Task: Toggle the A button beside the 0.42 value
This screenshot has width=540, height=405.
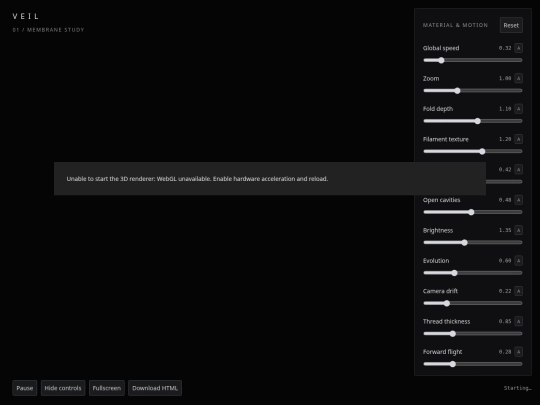Action: [x=518, y=169]
